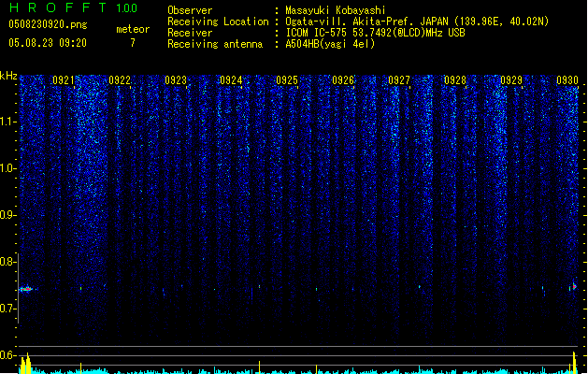
Task: Click the 1.1 kHz axis tick label
Action: click(x=7, y=122)
